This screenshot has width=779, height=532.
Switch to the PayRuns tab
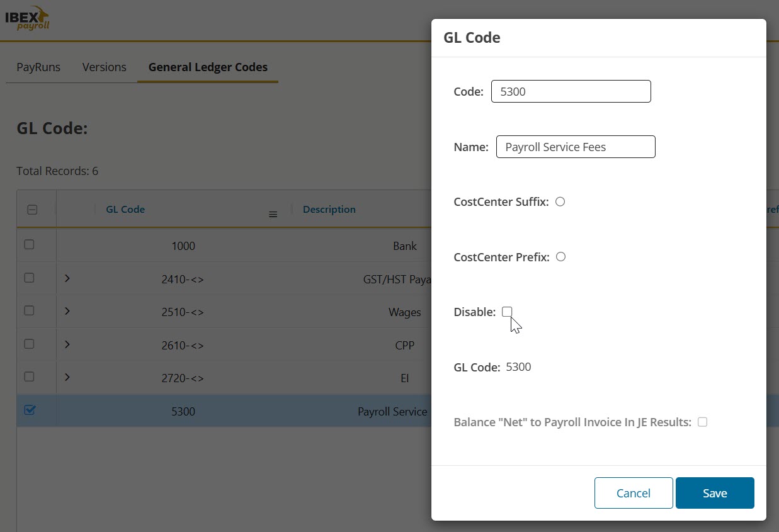click(38, 67)
